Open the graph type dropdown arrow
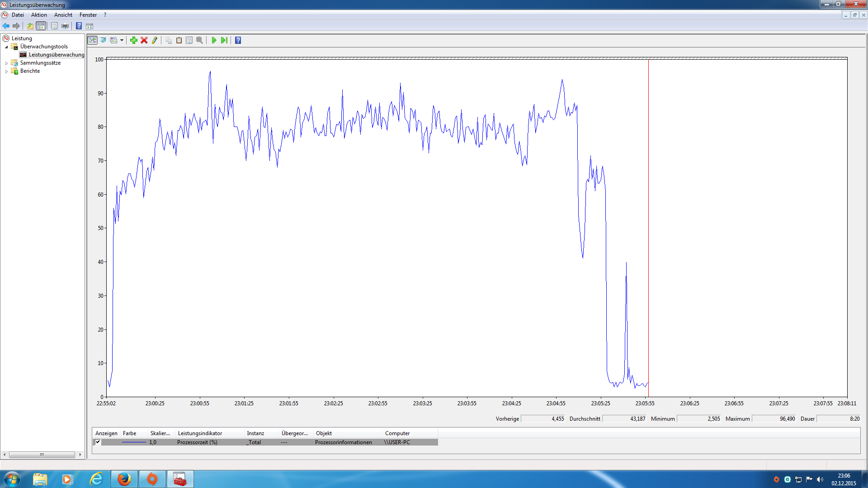The image size is (868, 488). point(122,40)
